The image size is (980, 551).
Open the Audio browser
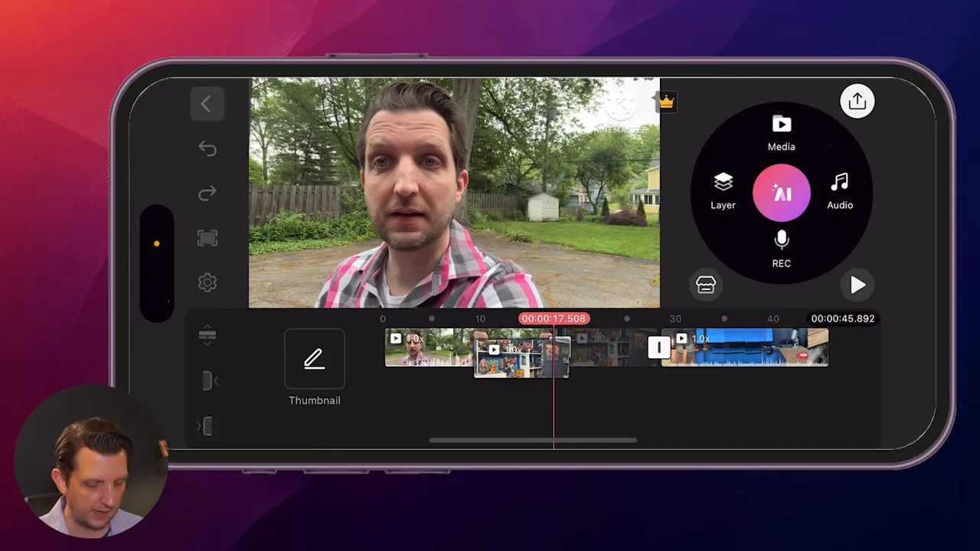coord(840,190)
